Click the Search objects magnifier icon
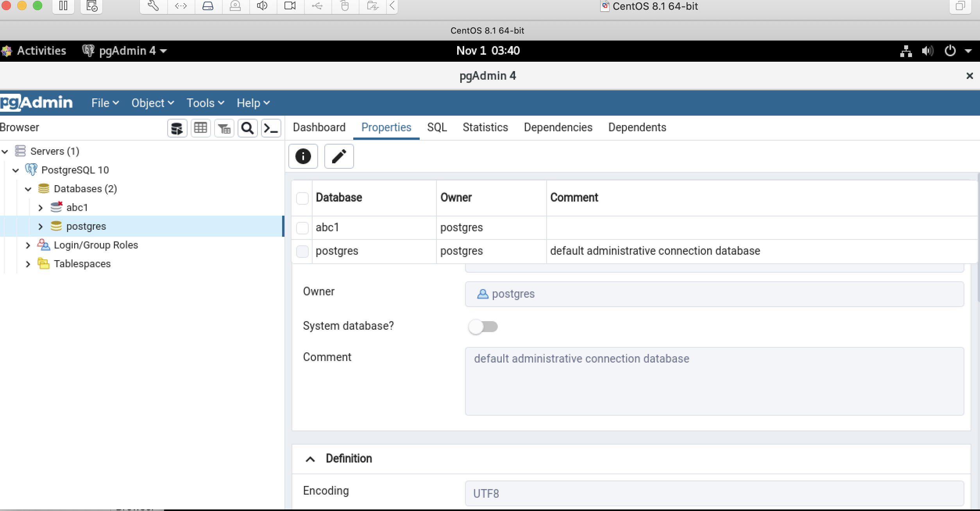 click(x=247, y=128)
